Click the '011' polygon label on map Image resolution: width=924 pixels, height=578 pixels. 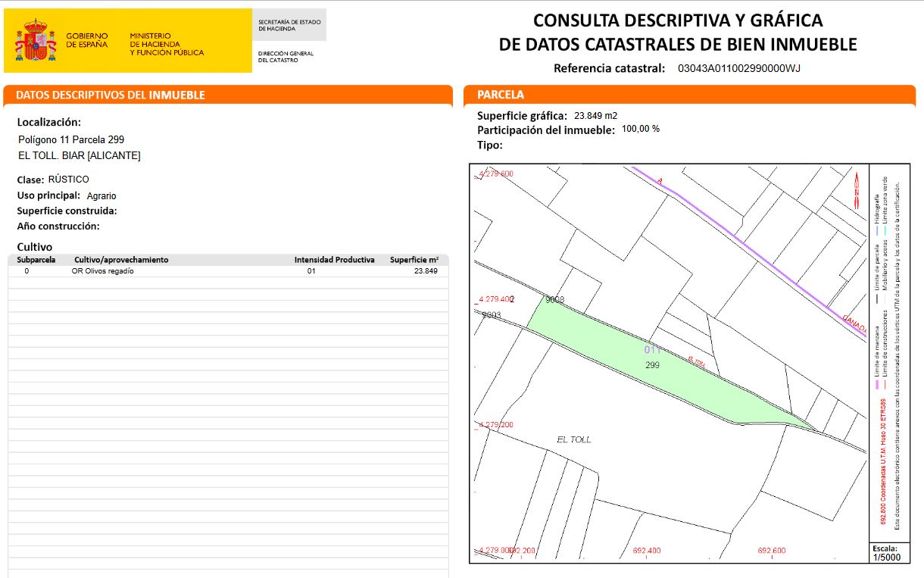coord(652,350)
